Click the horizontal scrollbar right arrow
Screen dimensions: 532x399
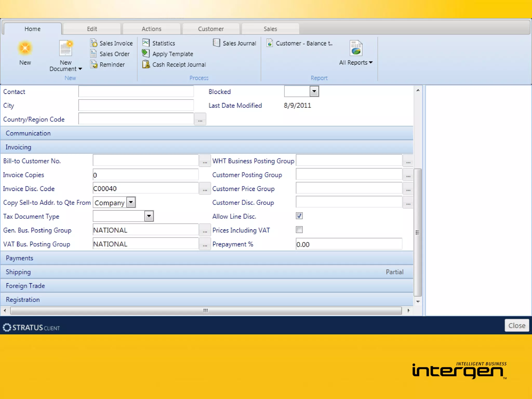(x=409, y=310)
